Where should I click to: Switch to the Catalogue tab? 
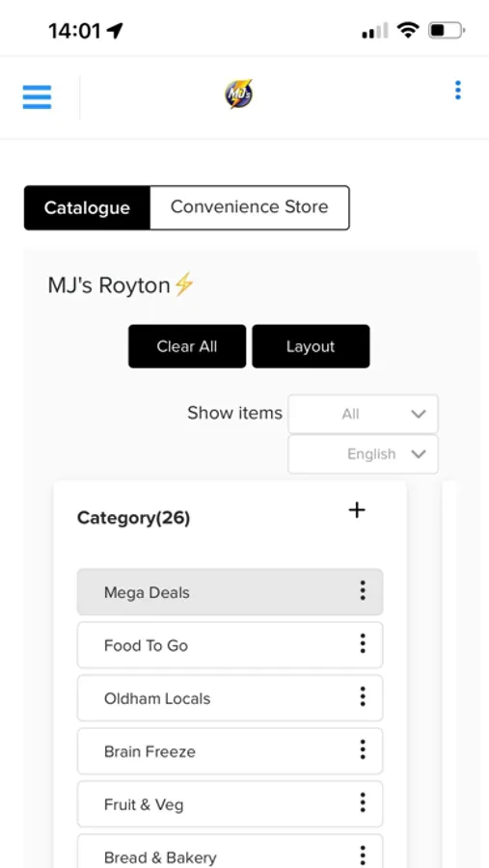[x=87, y=207]
